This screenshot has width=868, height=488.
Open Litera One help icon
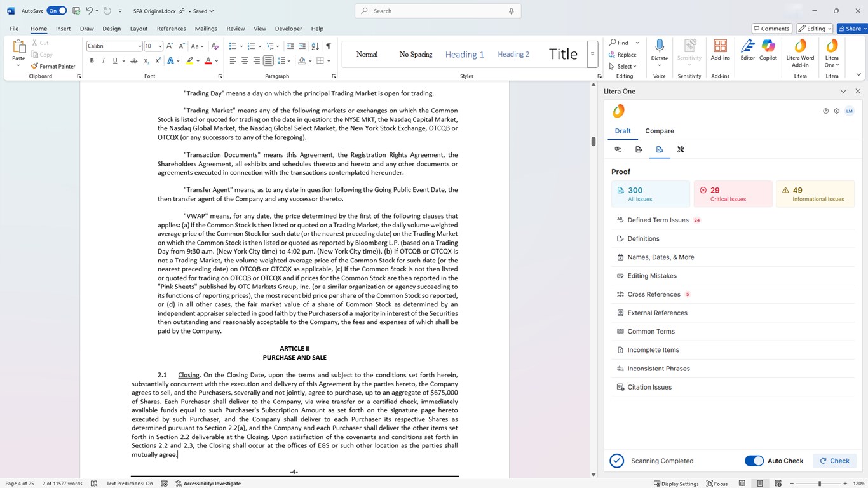point(826,111)
